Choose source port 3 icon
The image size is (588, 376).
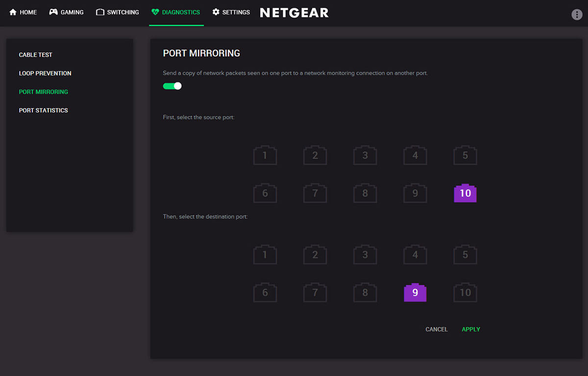pos(365,155)
